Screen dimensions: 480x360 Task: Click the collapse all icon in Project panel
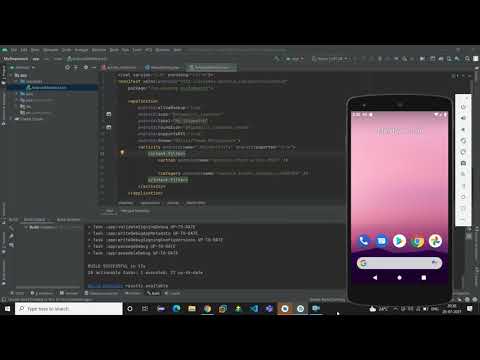pos(76,67)
